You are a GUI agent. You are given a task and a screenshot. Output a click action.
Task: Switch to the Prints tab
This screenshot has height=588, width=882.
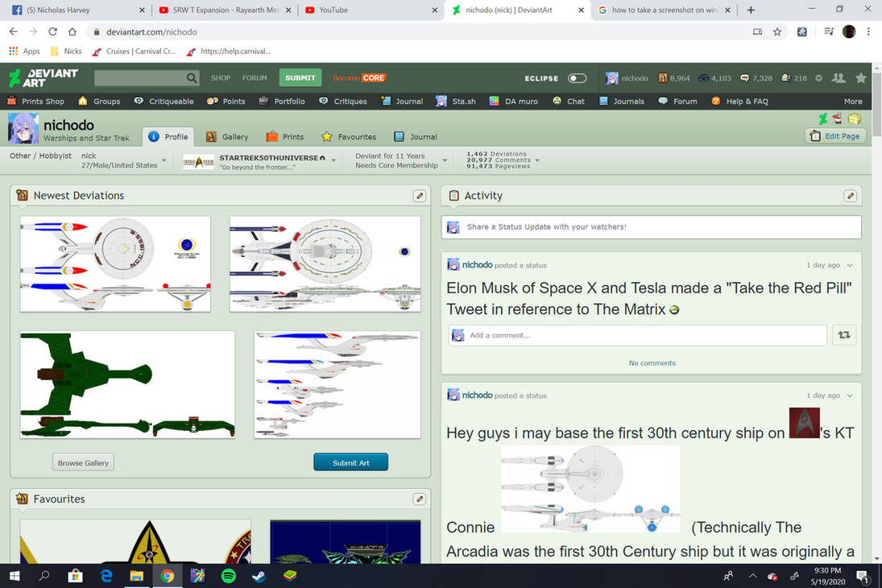click(x=285, y=137)
